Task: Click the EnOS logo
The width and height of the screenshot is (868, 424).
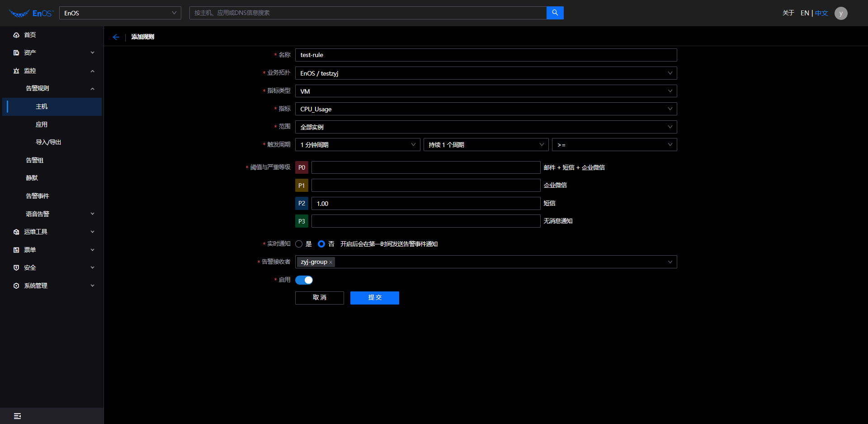Action: [x=31, y=13]
